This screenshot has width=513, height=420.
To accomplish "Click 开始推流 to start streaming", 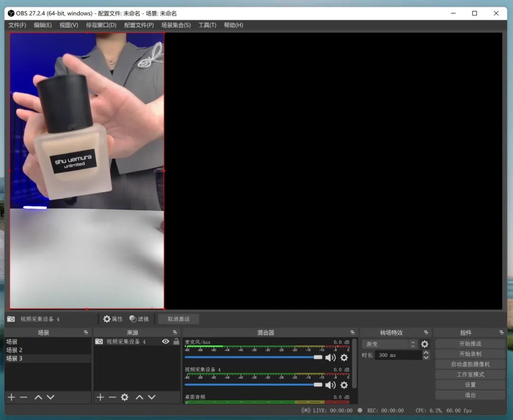I will 470,344.
